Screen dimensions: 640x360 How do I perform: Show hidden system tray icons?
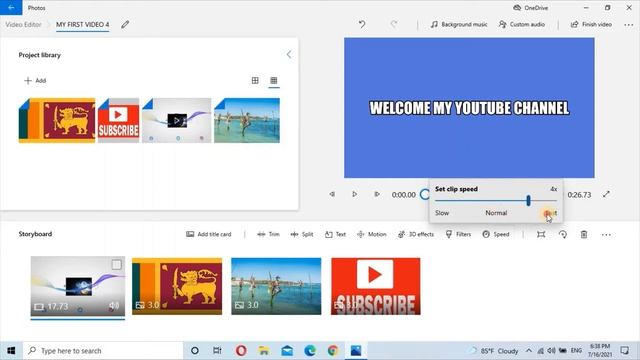(529, 351)
